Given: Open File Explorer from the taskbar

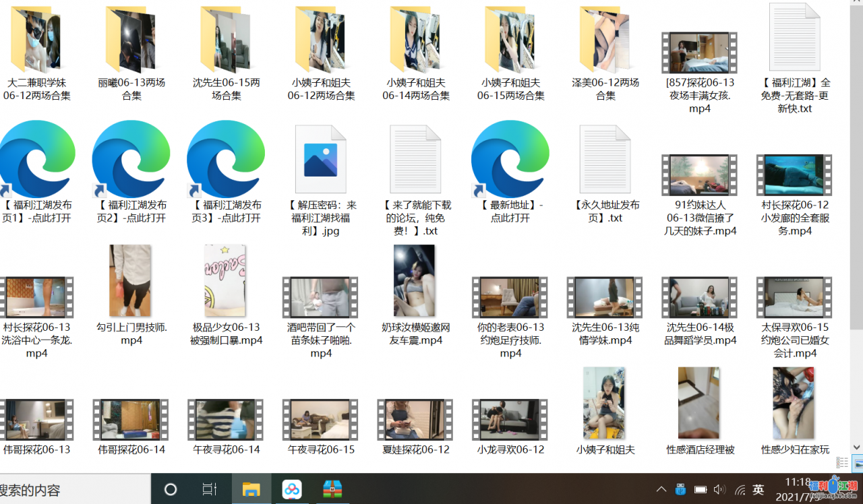Looking at the screenshot, I should (251, 489).
